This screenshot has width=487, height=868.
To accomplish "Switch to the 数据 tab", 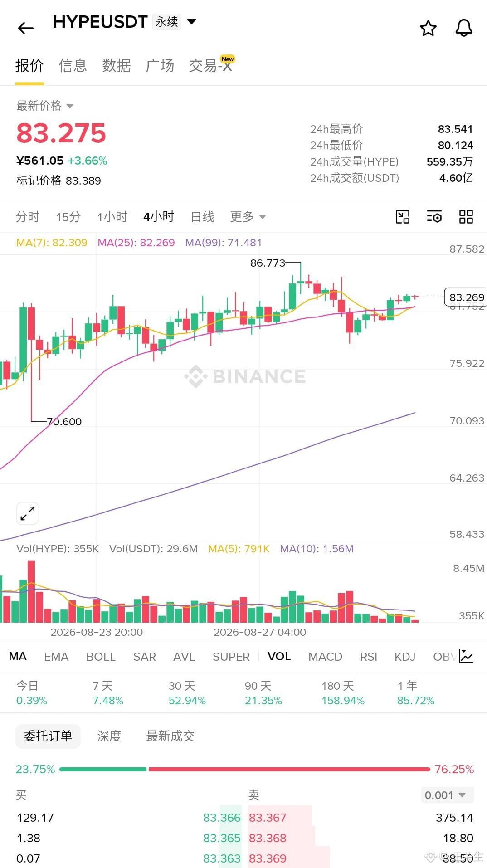I will 116,66.
